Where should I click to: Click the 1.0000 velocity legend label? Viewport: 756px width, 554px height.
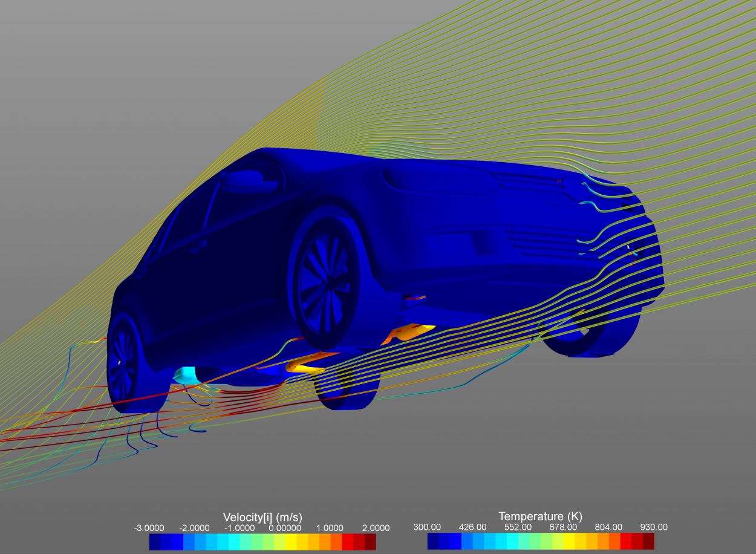coord(330,528)
